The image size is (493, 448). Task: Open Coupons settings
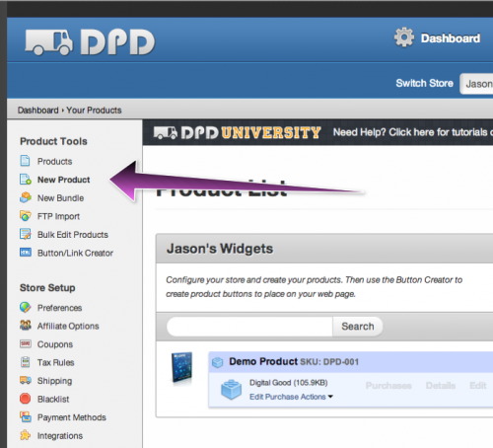click(55, 344)
